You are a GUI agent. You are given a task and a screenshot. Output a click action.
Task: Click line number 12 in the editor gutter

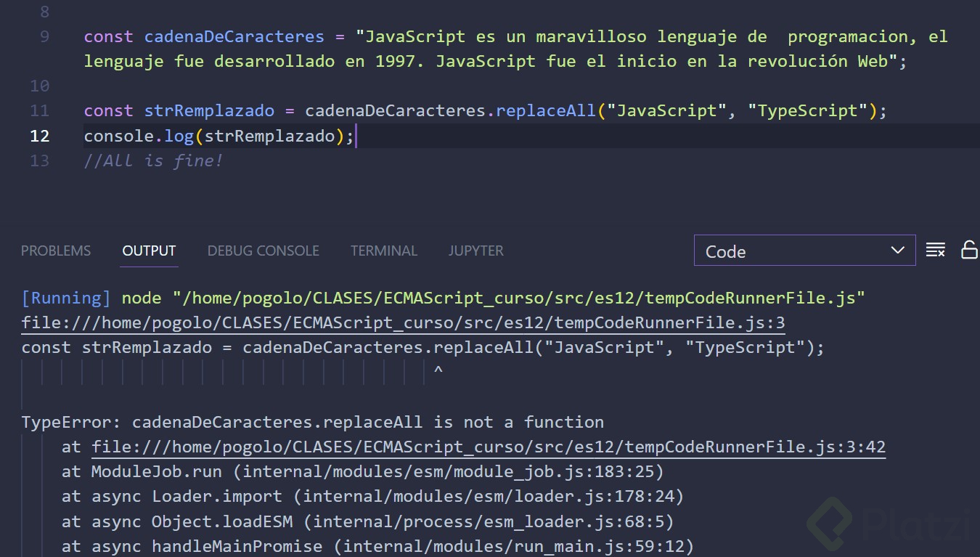click(40, 136)
